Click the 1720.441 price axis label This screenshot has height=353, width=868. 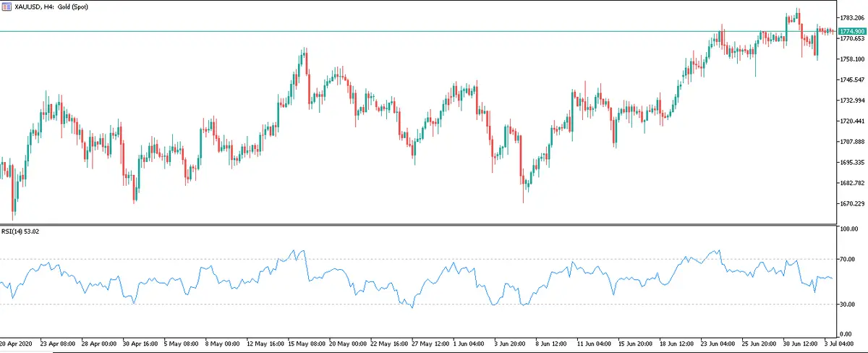[850, 122]
